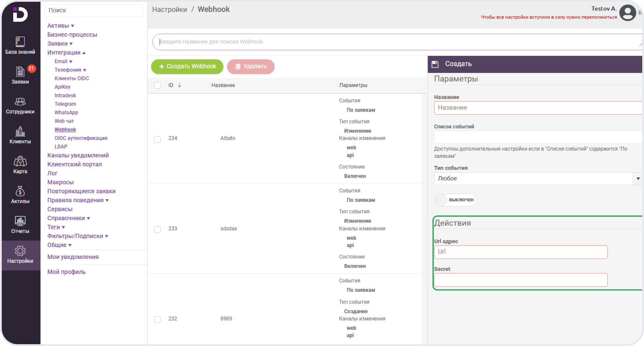Screen dimensions: 644x346
Task: Toggle the Выключен state switch
Action: [x=455, y=200]
